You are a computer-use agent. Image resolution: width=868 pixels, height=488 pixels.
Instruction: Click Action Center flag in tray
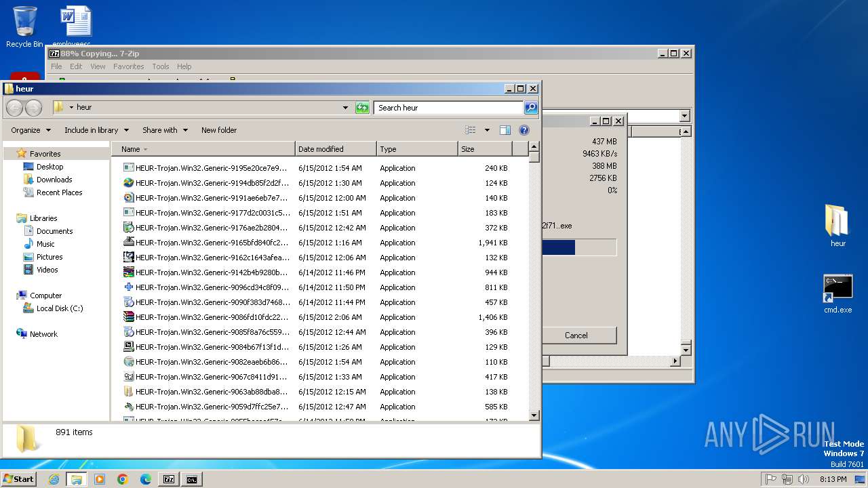(770, 479)
